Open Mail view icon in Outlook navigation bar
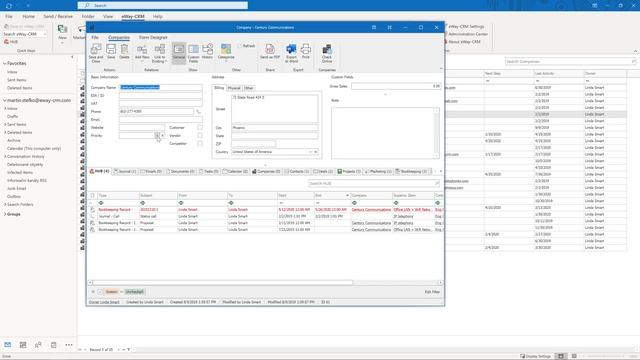 click(x=8, y=345)
